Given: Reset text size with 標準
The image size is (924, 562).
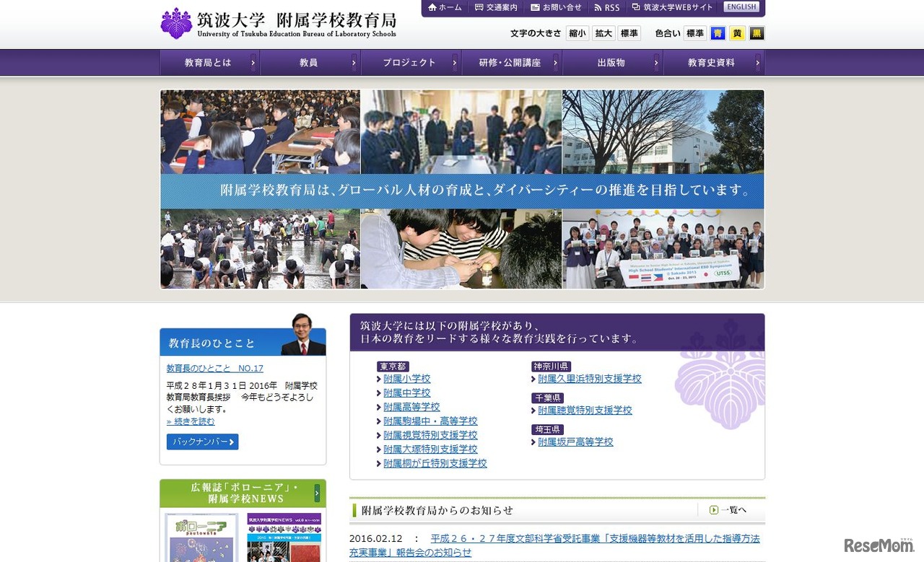Looking at the screenshot, I should point(628,32).
